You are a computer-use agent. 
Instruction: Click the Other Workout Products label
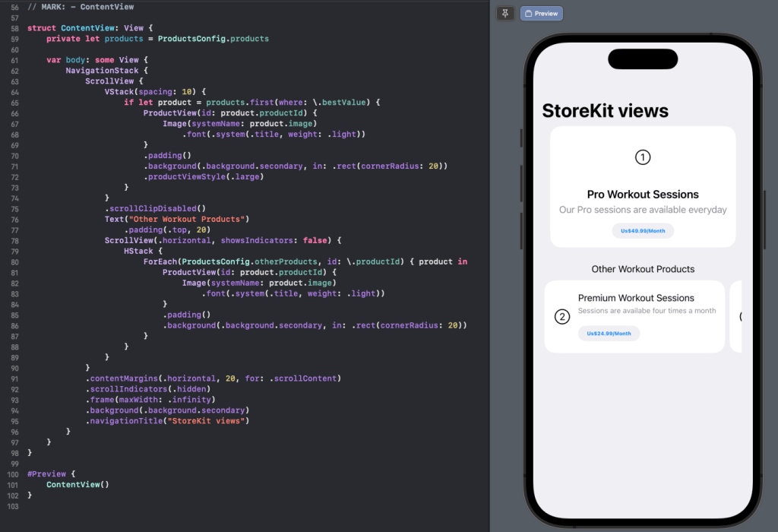tap(643, 269)
